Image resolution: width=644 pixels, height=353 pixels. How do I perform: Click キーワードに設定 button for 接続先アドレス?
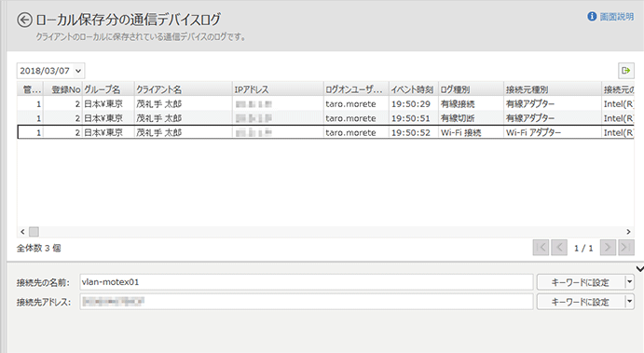581,302
